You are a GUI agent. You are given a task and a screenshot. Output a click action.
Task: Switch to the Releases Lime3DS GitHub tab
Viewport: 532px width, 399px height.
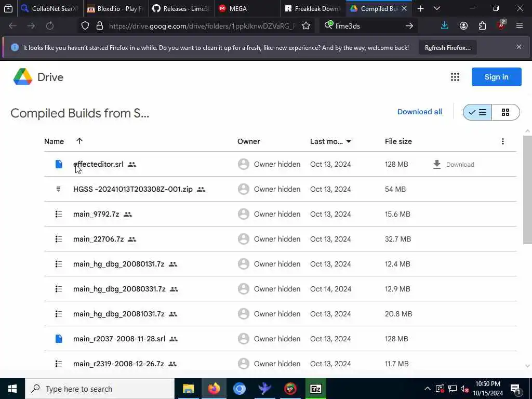tap(181, 8)
